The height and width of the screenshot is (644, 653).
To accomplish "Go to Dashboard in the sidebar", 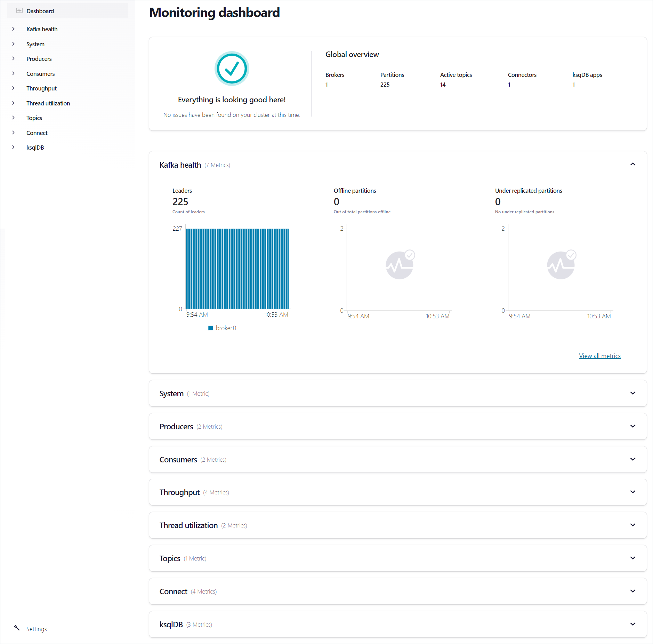I will [x=40, y=11].
